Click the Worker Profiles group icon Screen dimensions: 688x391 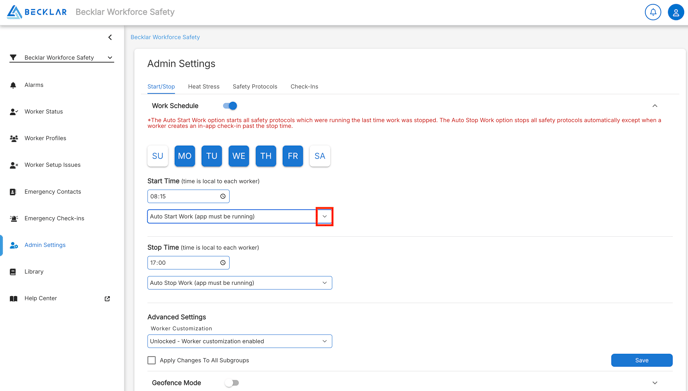[14, 138]
